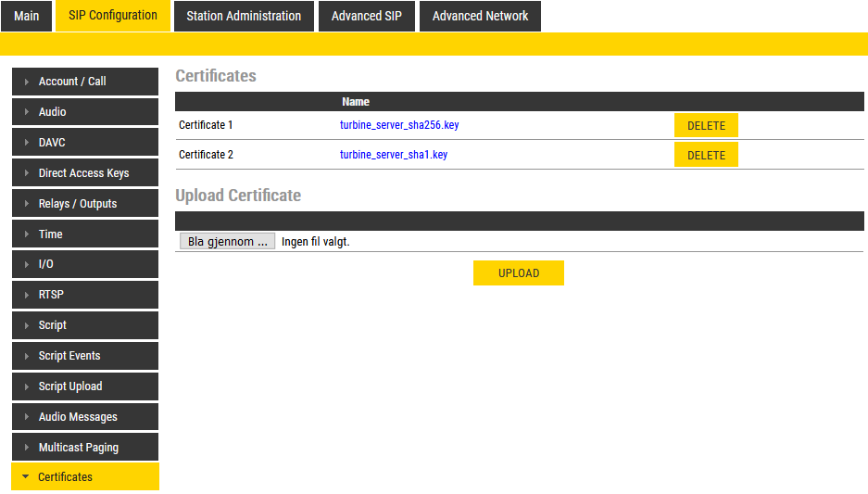
Task: Expand the Time settings section
Action: click(x=84, y=234)
